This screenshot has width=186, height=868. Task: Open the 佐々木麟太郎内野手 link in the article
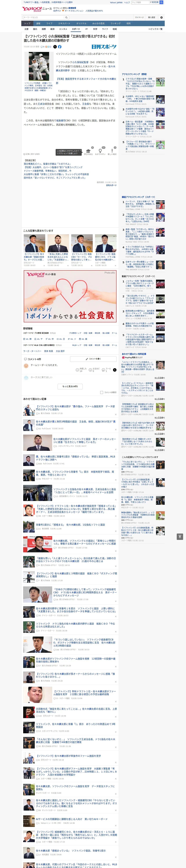point(85,68)
